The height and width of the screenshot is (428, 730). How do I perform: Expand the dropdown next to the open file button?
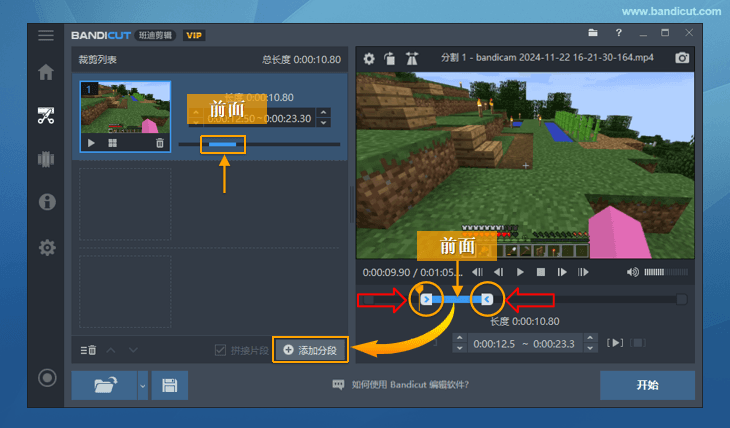click(142, 385)
